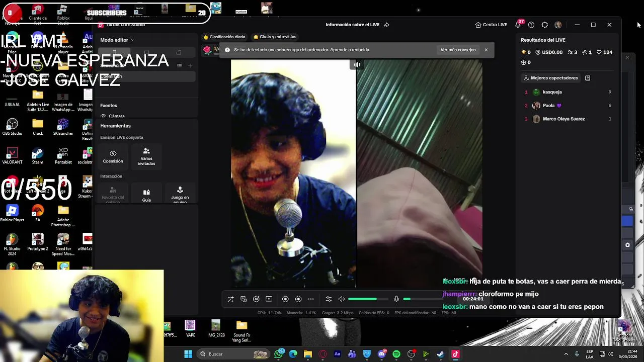
Task: Open Chats y entrevistas tab
Action: (275, 37)
